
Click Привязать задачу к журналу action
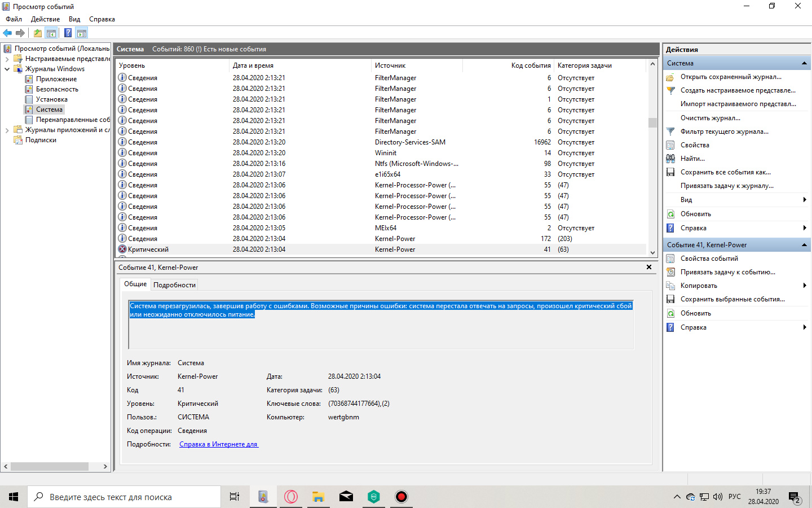[727, 186]
